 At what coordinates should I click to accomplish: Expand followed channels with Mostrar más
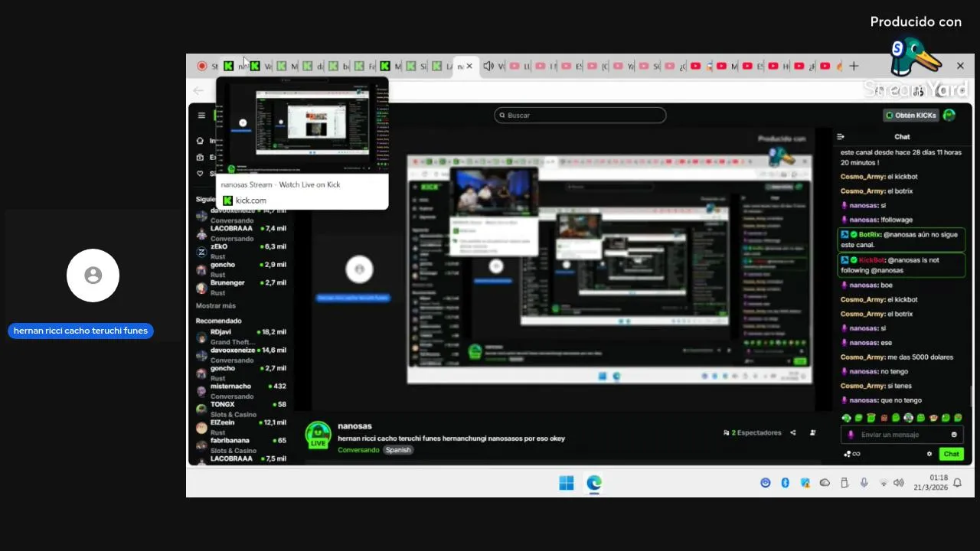pyautogui.click(x=216, y=306)
